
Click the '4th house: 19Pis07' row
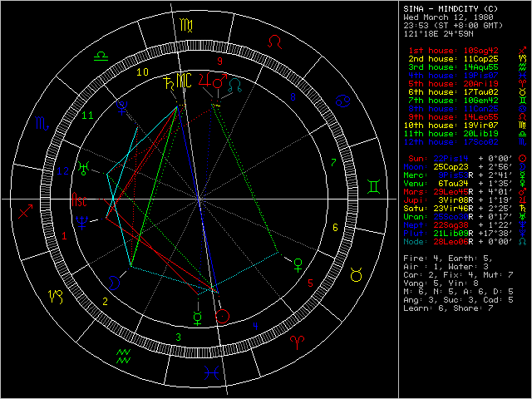(x=467, y=76)
